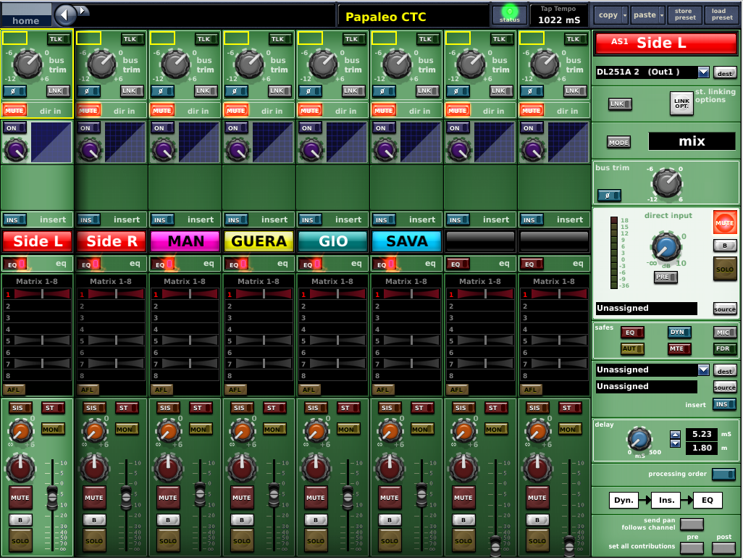Toggle the DYN safe switch

(679, 333)
